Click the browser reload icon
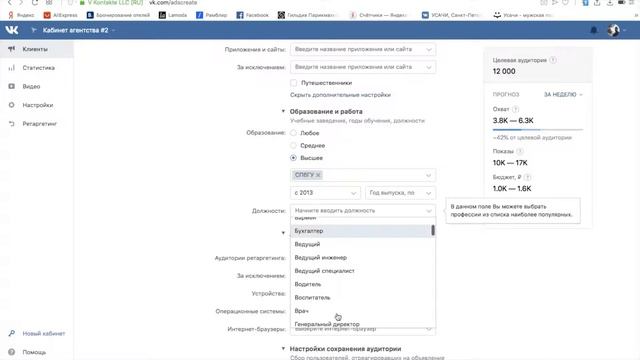This screenshot has height=360, width=640. [x=35, y=2]
